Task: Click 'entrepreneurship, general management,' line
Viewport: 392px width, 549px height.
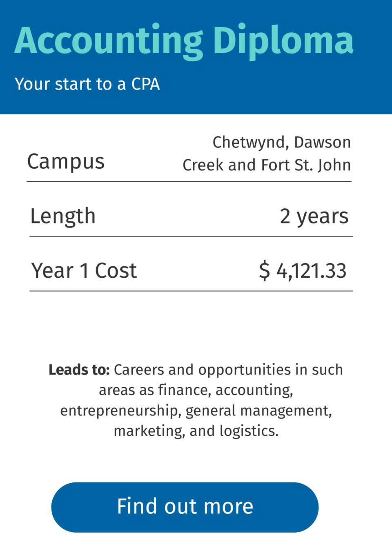Action: point(196,411)
